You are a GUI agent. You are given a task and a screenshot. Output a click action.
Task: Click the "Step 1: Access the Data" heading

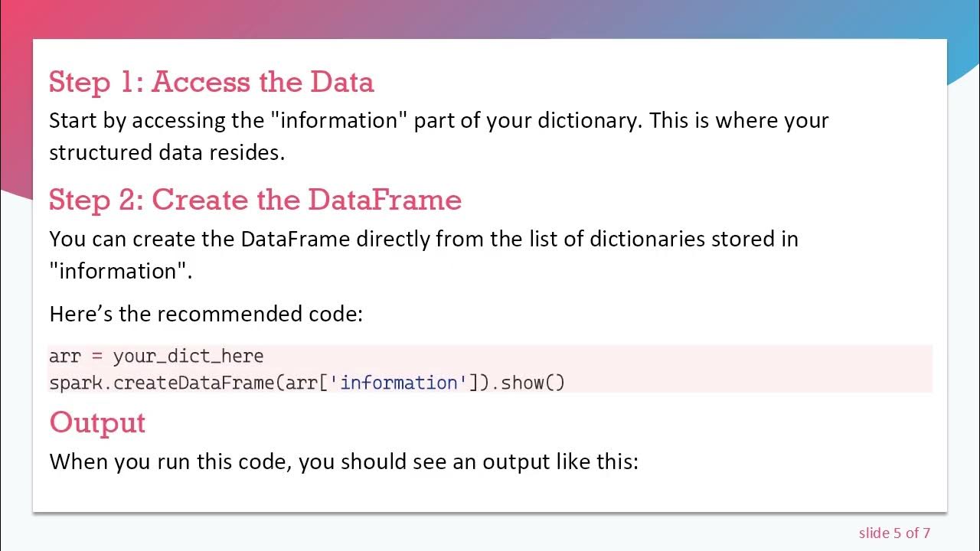coord(211,82)
